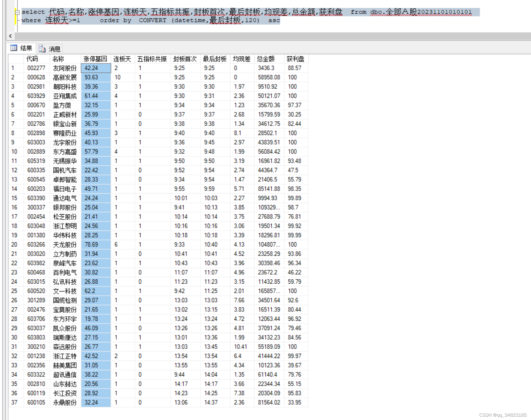Click the 均现差 value 10.41
This screenshot has height=420, width=531.
pyautogui.click(x=242, y=347)
